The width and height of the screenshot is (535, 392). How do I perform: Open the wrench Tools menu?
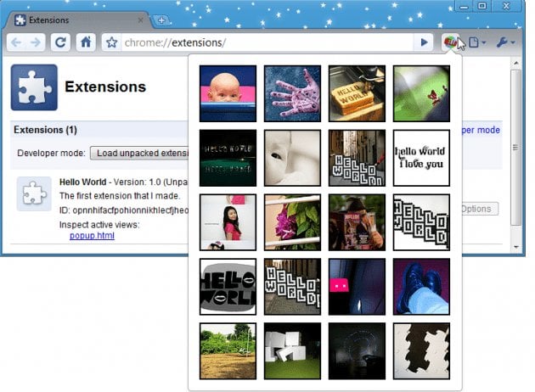tap(504, 42)
